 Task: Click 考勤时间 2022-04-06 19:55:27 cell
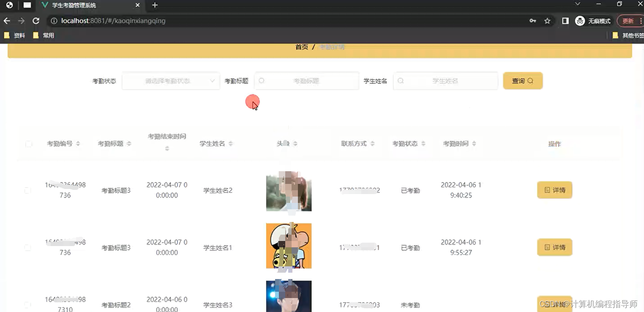click(x=461, y=247)
